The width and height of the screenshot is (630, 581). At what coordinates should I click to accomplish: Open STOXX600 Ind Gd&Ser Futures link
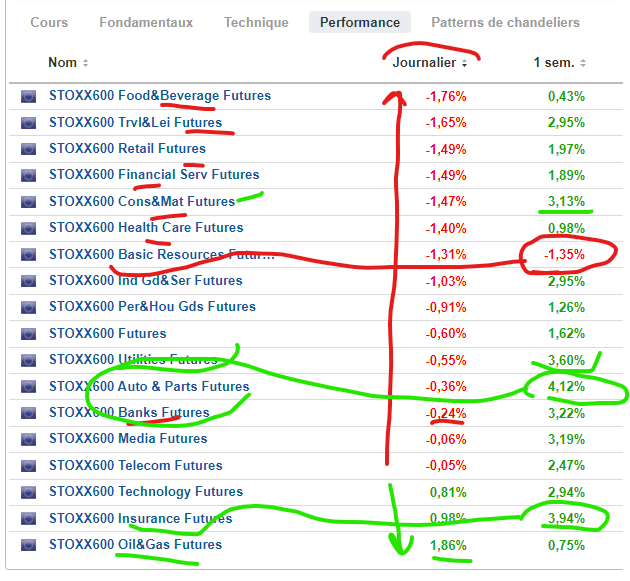coord(145,280)
